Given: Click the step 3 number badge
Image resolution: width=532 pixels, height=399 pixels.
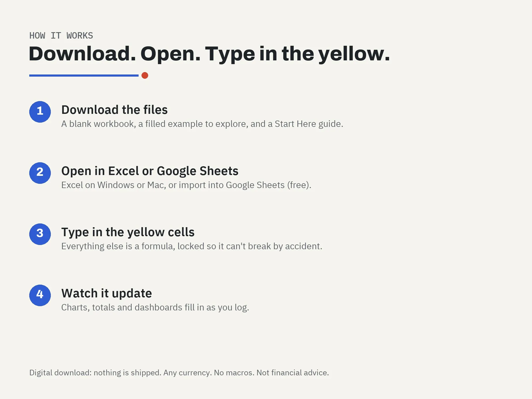Looking at the screenshot, I should pyautogui.click(x=40, y=234).
